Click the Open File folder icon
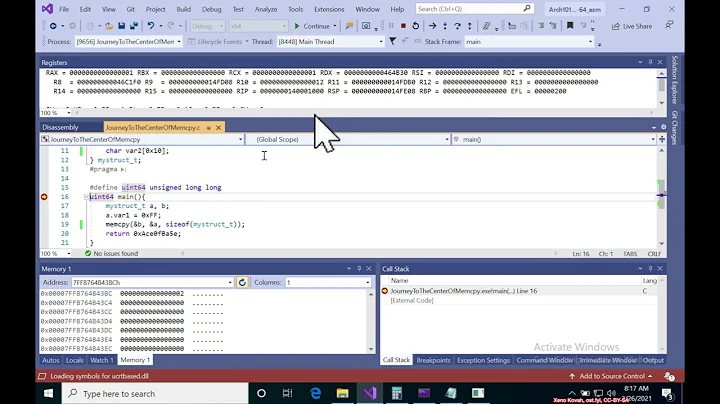720x404 pixels. (x=109, y=26)
